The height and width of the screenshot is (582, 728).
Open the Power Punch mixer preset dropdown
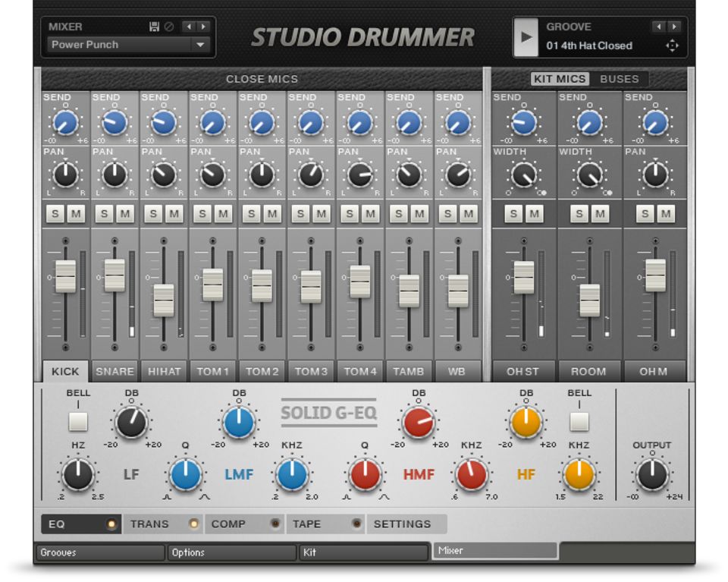tap(200, 46)
